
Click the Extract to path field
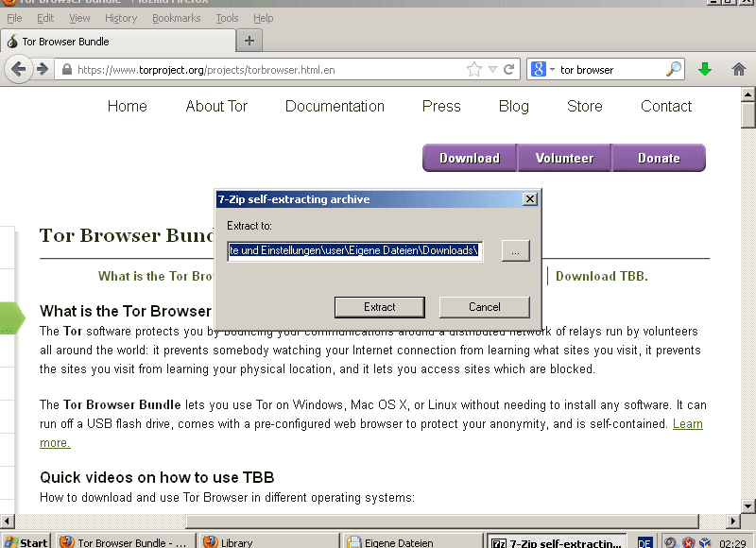click(355, 251)
